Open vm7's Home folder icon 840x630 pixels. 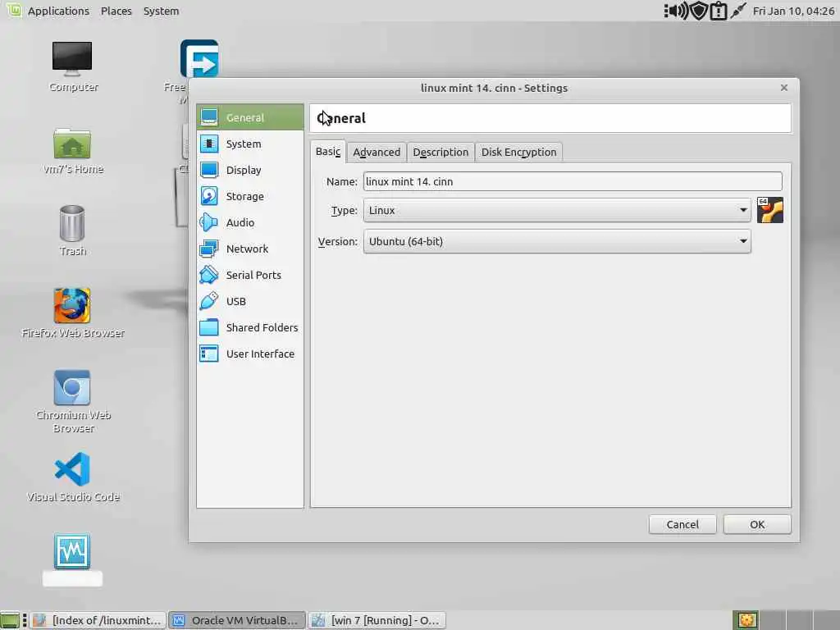point(72,143)
